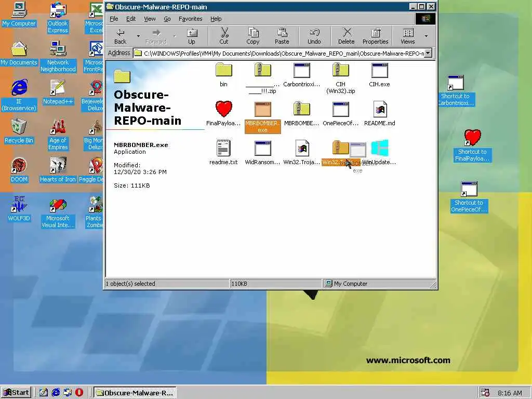Click the task scheduler system tray icon
This screenshot has height=399, width=532.
(485, 393)
